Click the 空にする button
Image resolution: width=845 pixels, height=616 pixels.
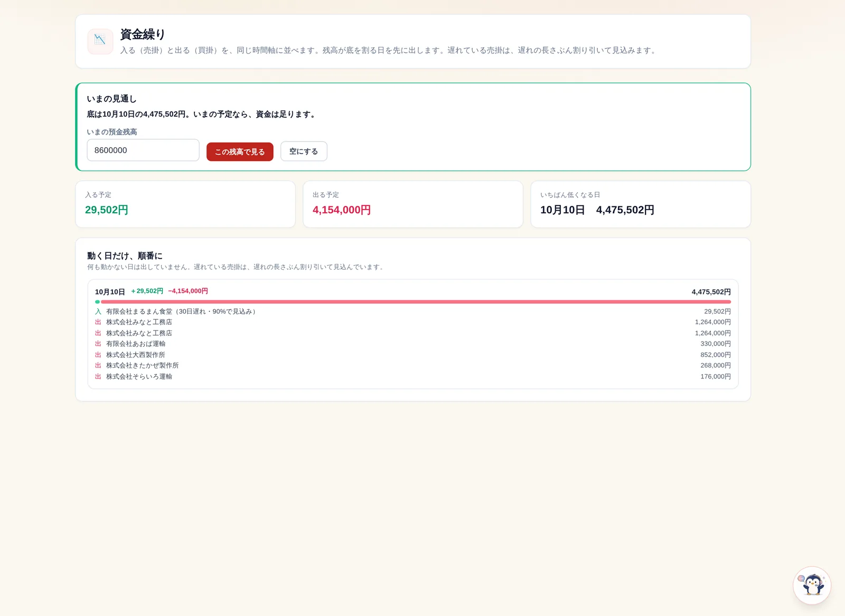[304, 151]
